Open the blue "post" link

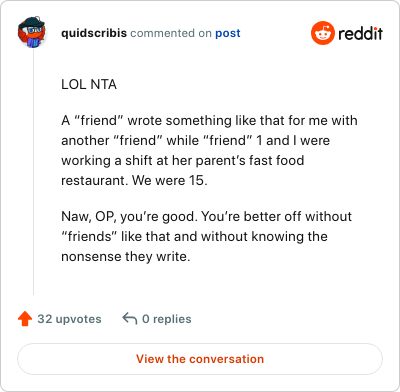click(228, 33)
